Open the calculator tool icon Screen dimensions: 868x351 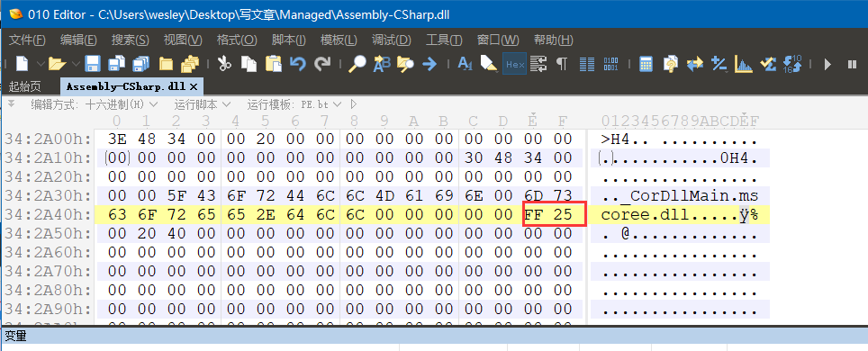(x=645, y=64)
